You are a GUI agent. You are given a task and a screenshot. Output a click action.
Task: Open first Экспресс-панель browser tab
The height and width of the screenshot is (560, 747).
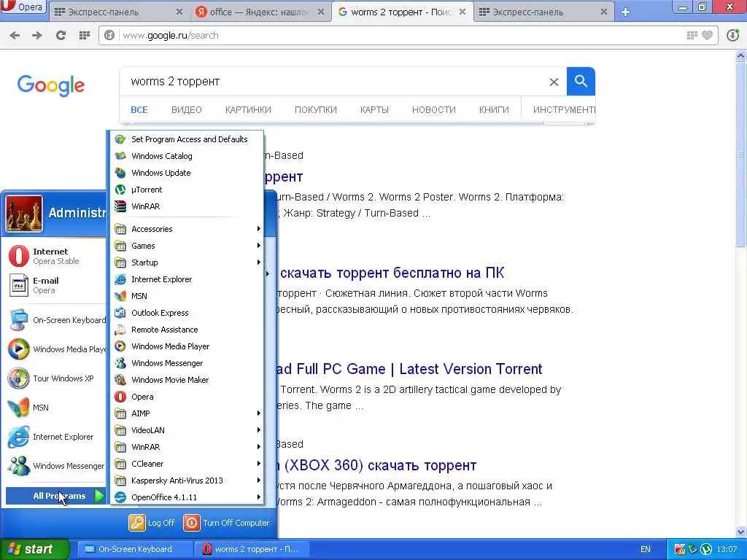[x=118, y=12]
